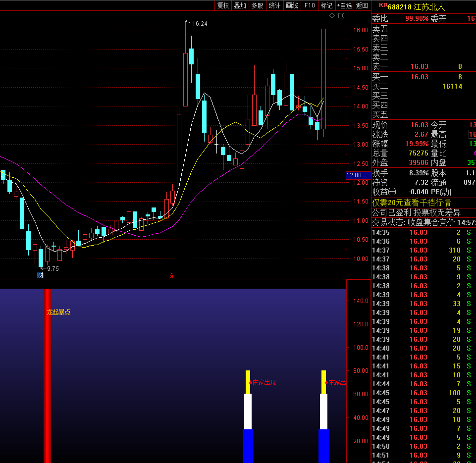Toggle the side panel layout icon

[x=341, y=16]
